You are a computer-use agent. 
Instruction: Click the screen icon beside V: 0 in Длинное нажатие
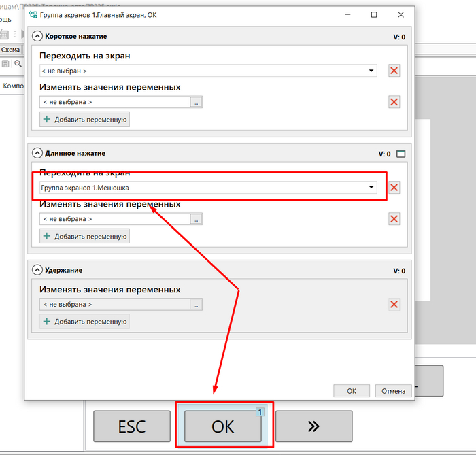coord(401,154)
